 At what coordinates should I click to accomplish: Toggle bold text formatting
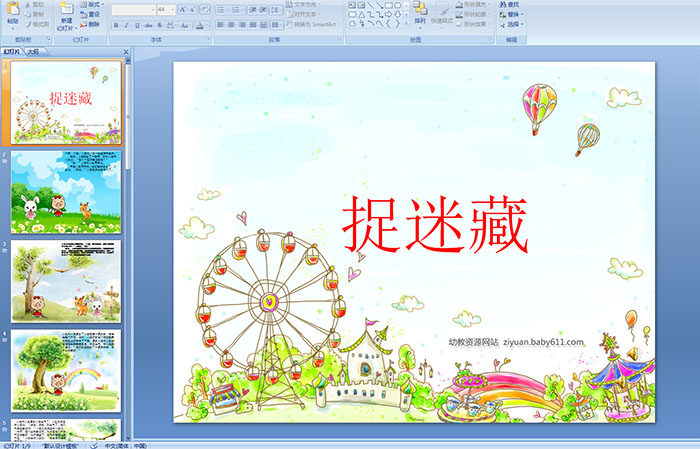(x=113, y=25)
